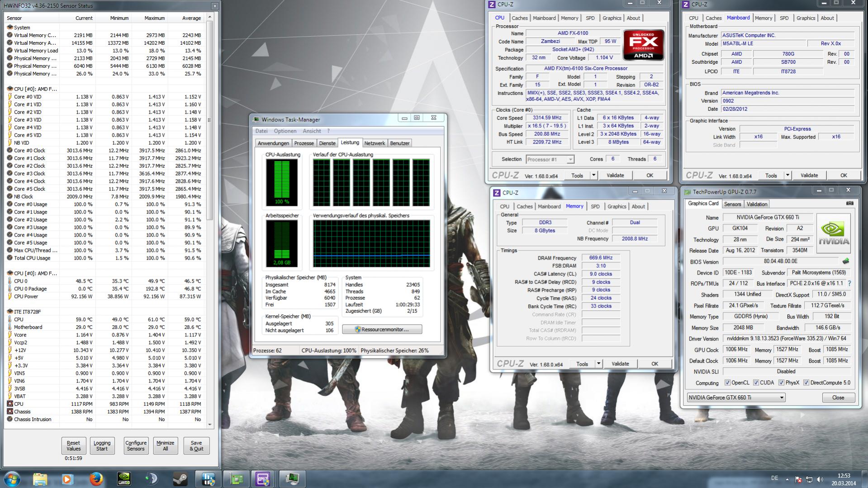This screenshot has width=868, height=488.
Task: Open the SPD tab in CPU-Z Memory window
Action: coord(595,207)
